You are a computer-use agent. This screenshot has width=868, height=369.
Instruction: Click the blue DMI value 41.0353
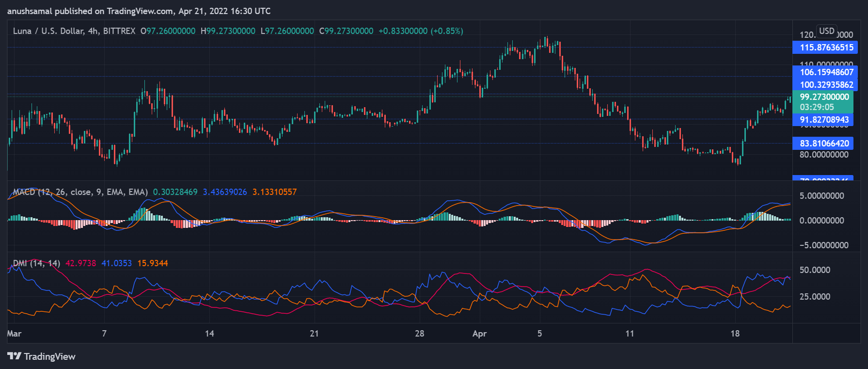(x=116, y=263)
